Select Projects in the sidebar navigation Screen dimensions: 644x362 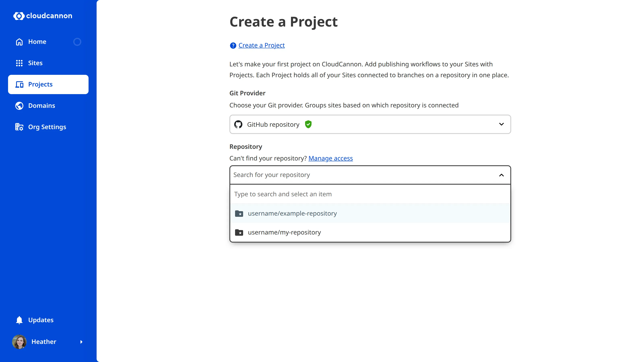tap(40, 84)
